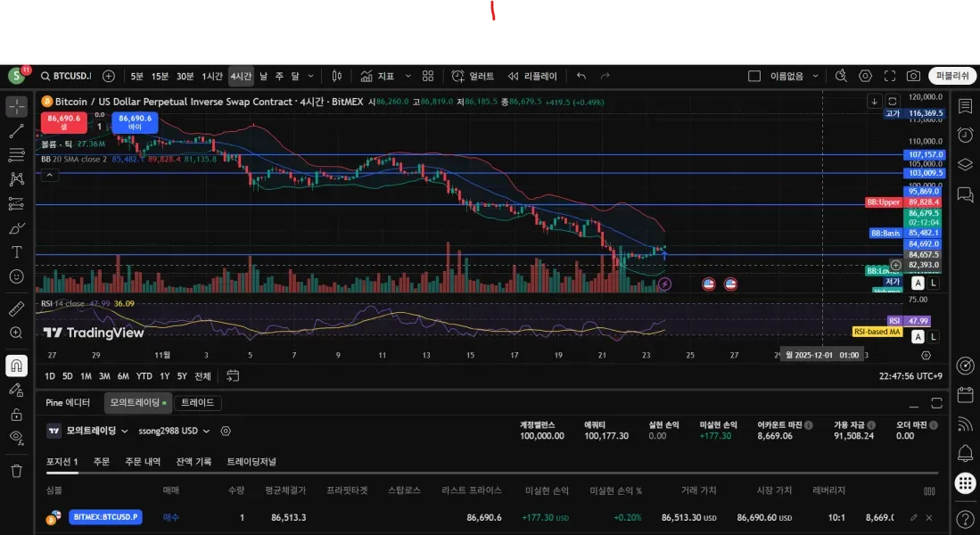Toggle auto scale A on RSI pane
Viewport: 980px width, 535px height.
(x=918, y=337)
